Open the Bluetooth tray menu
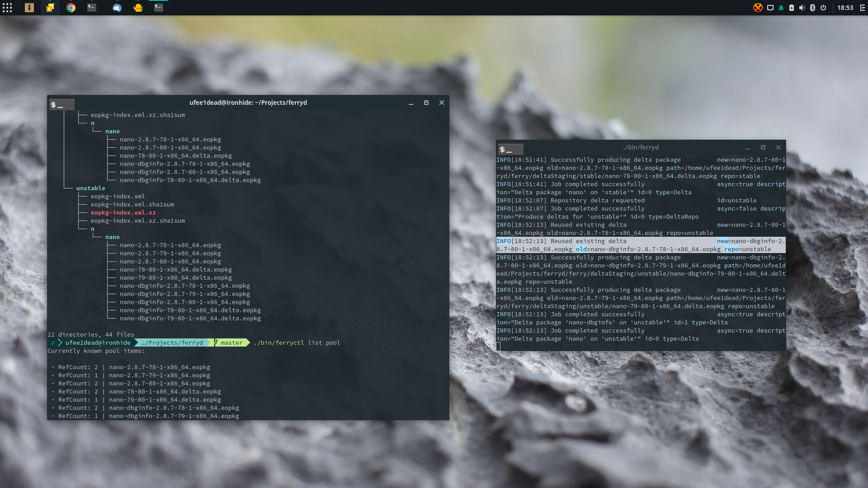 [x=812, y=8]
